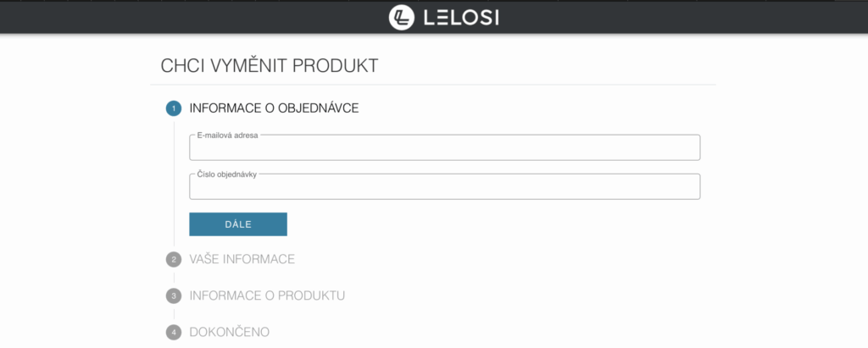
Task: Click the E-mailová adresa field label
Action: tap(227, 135)
